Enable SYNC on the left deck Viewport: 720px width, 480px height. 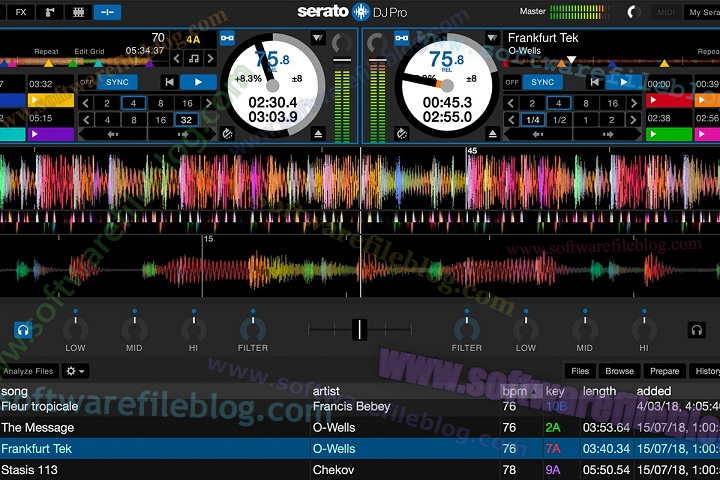click(118, 82)
